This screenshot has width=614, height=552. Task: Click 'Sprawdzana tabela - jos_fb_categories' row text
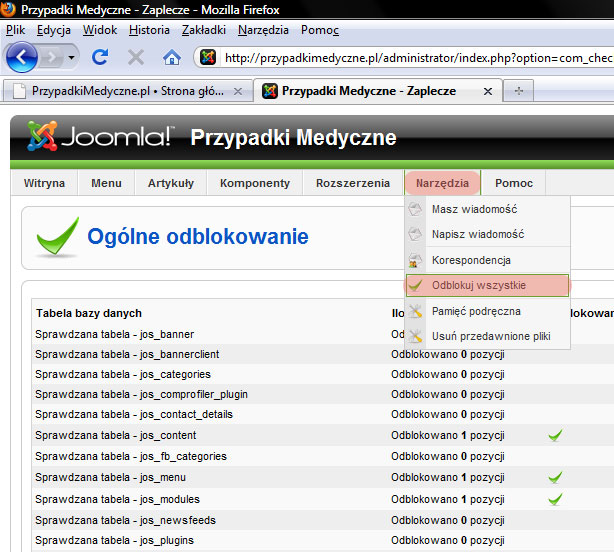[x=131, y=456]
